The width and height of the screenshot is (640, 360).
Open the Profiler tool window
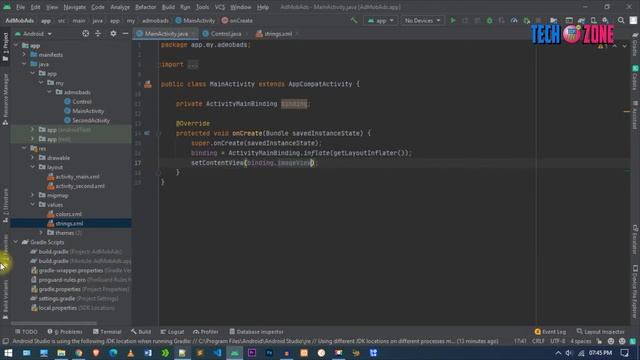tap(206, 332)
